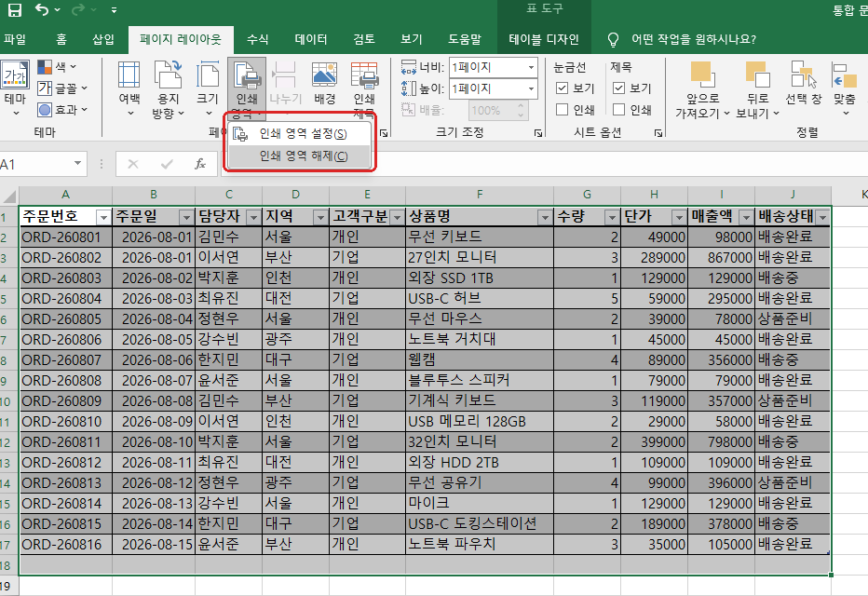Screen dimensions: 868x596
Task: Toggle Gridlines View (눈금선 보기) checkbox
Action: click(x=562, y=88)
